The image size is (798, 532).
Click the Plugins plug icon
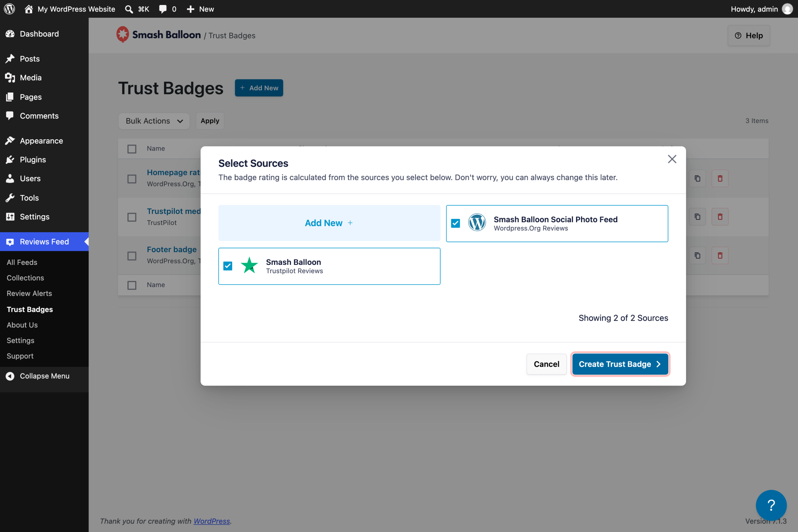(10, 160)
